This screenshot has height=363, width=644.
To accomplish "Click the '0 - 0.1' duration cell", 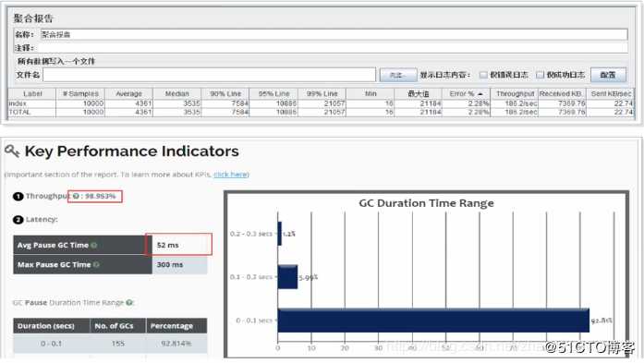I will point(51,344).
